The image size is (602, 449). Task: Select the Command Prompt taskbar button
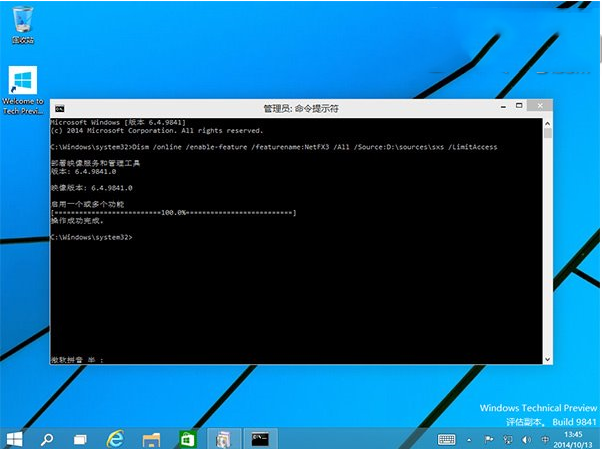260,439
